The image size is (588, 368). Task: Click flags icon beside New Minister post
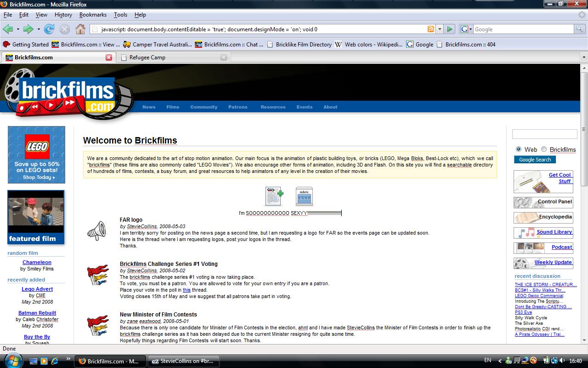(x=98, y=326)
